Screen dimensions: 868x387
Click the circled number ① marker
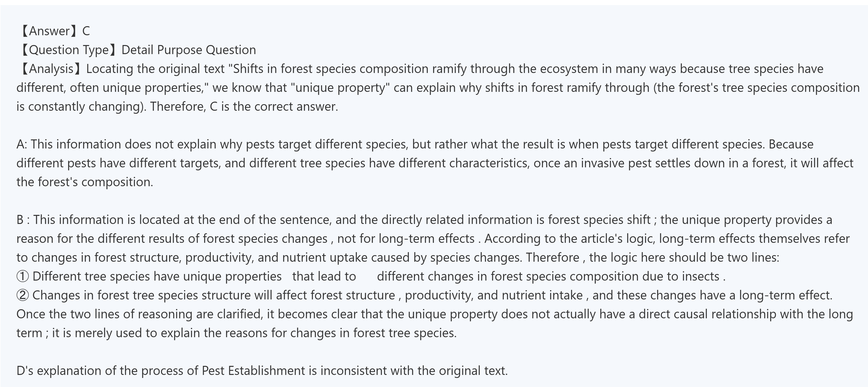click(x=23, y=276)
